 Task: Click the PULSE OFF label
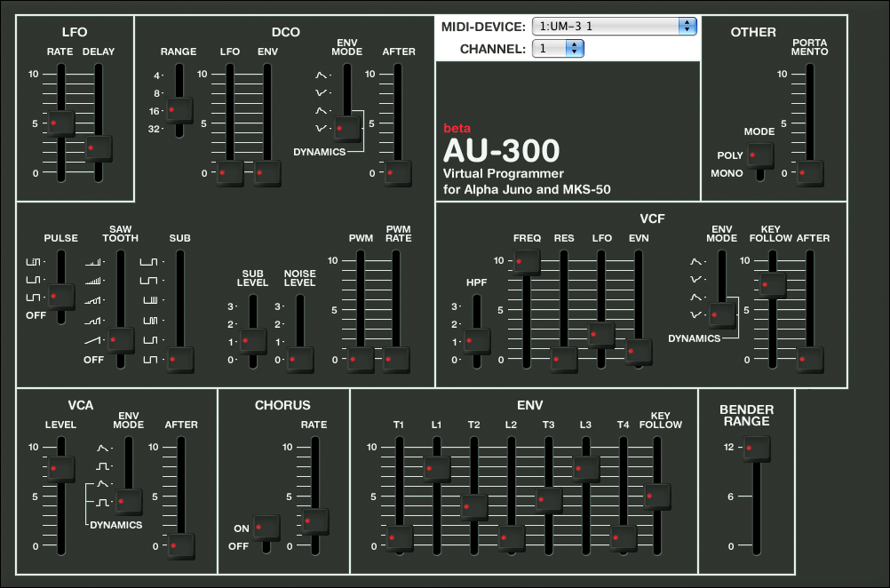[x=36, y=315]
